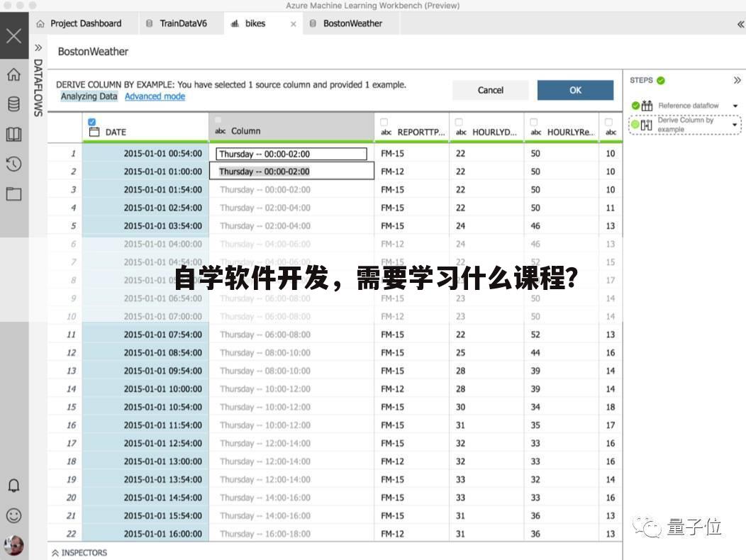The image size is (746, 560).
Task: Select the DATE cell 2015-01-01 12:54:00
Action: pos(145,443)
